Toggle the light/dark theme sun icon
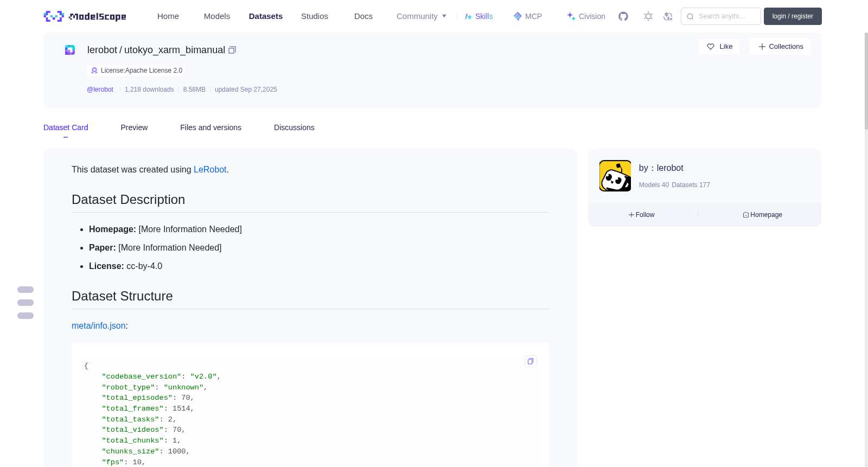Screen dimensions: 868x467 [x=648, y=16]
